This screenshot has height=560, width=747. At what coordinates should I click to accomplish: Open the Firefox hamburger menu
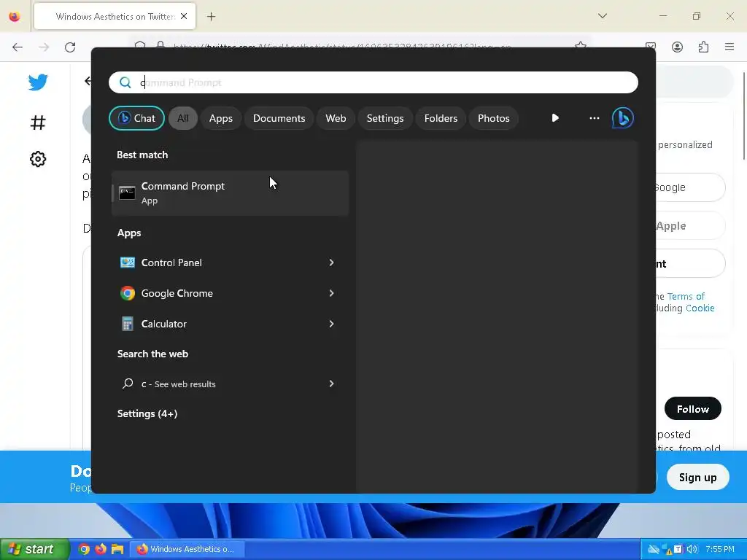coord(729,47)
